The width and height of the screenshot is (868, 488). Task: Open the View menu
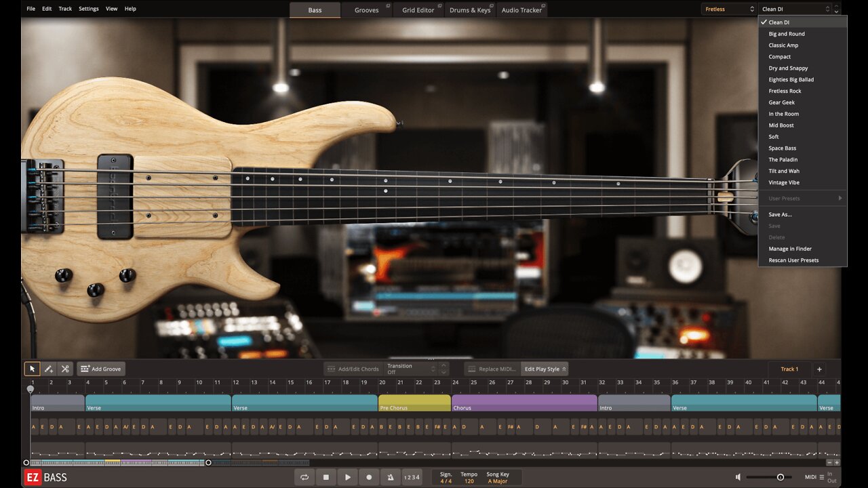[111, 9]
